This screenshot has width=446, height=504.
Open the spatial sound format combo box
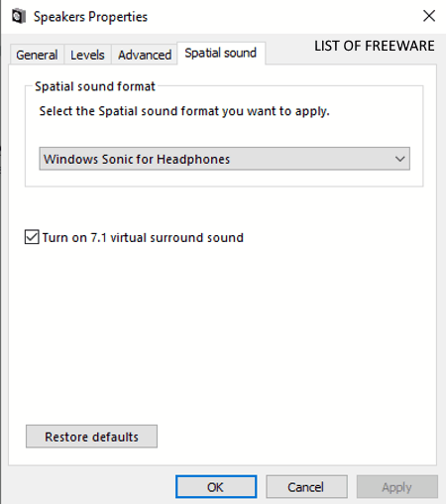pyautogui.click(x=224, y=159)
